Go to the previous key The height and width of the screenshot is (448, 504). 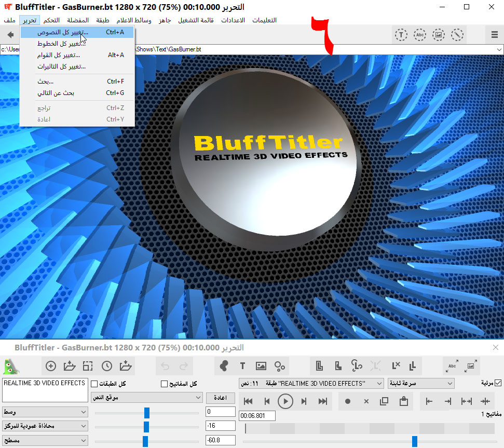point(267,401)
